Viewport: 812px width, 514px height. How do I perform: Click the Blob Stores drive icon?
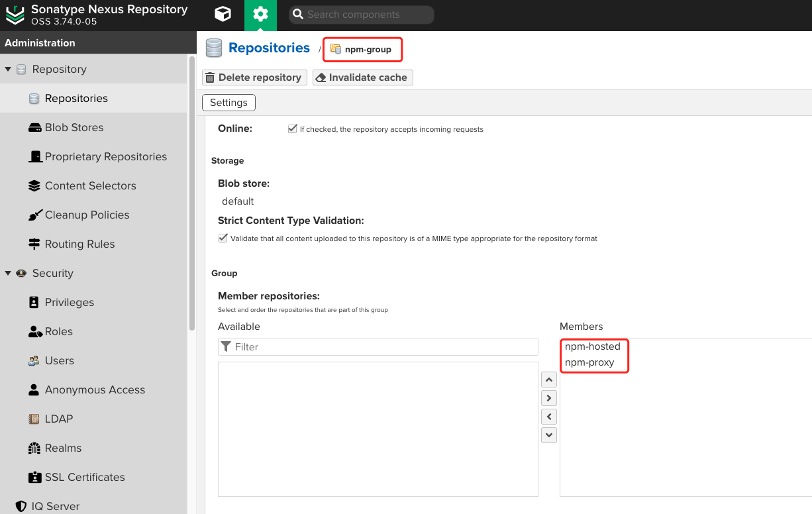click(x=35, y=128)
